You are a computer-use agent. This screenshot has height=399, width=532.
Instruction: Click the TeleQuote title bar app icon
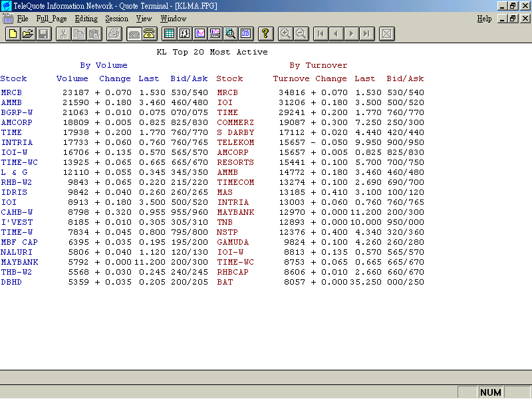7,6
